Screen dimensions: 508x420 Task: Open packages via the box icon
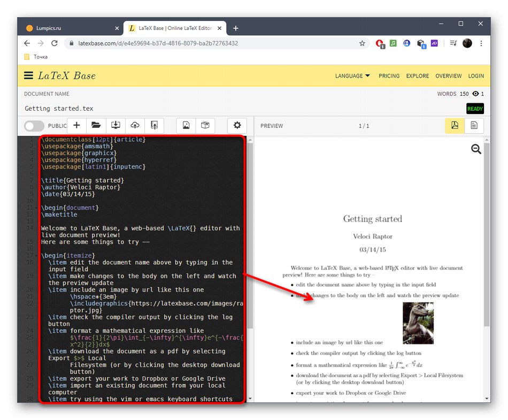tap(205, 125)
